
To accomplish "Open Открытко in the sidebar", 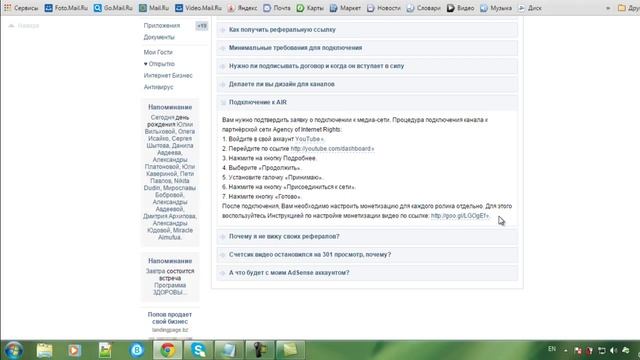I will pos(159,64).
